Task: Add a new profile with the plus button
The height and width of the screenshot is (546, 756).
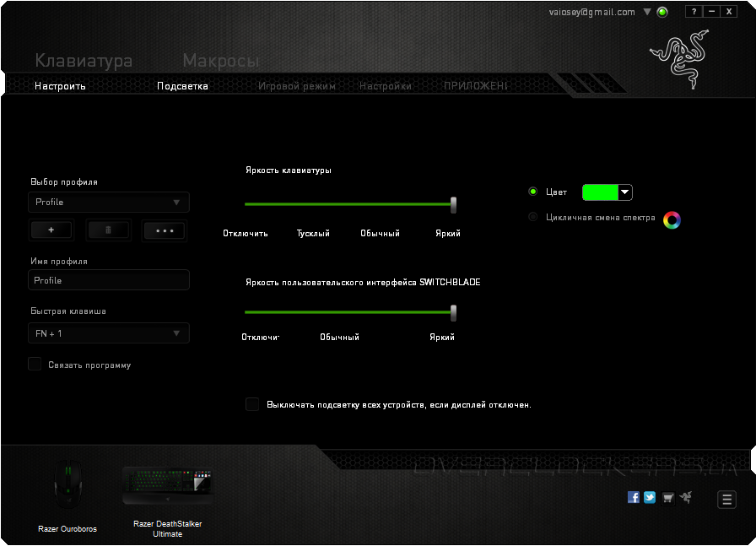Action: point(51,230)
